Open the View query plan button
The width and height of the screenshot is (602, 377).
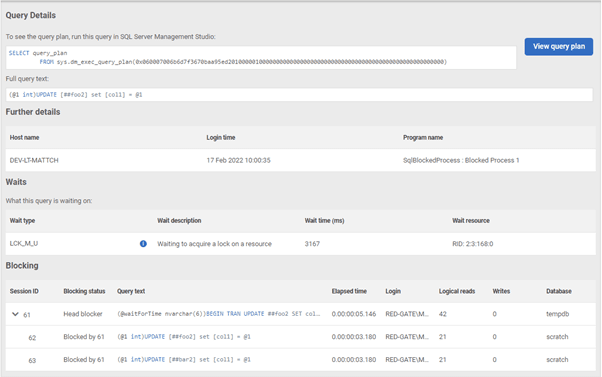click(x=559, y=46)
